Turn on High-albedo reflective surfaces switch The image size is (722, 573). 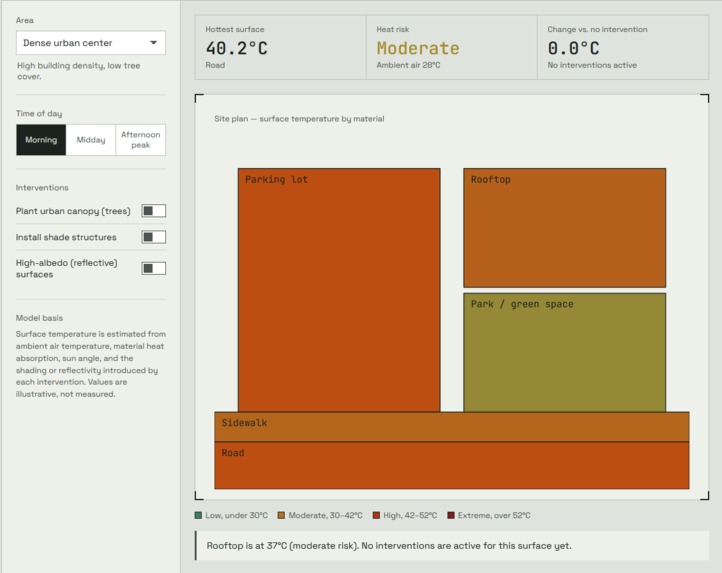[x=153, y=269]
